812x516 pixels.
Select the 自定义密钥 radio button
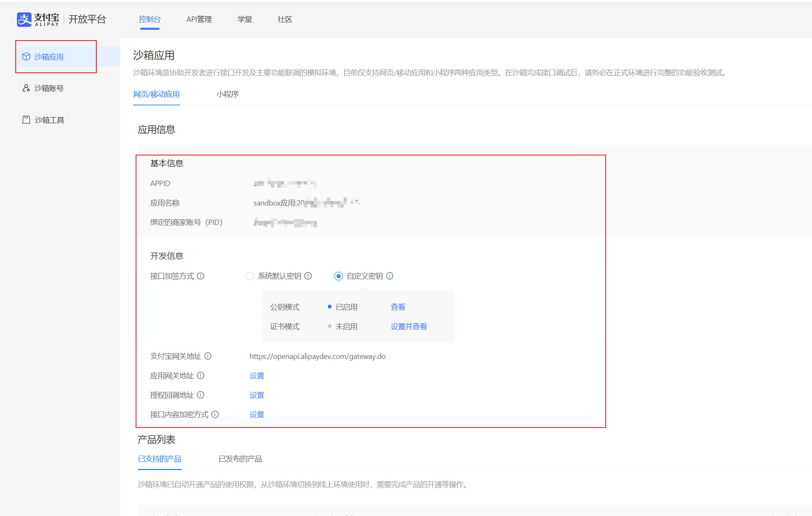339,276
